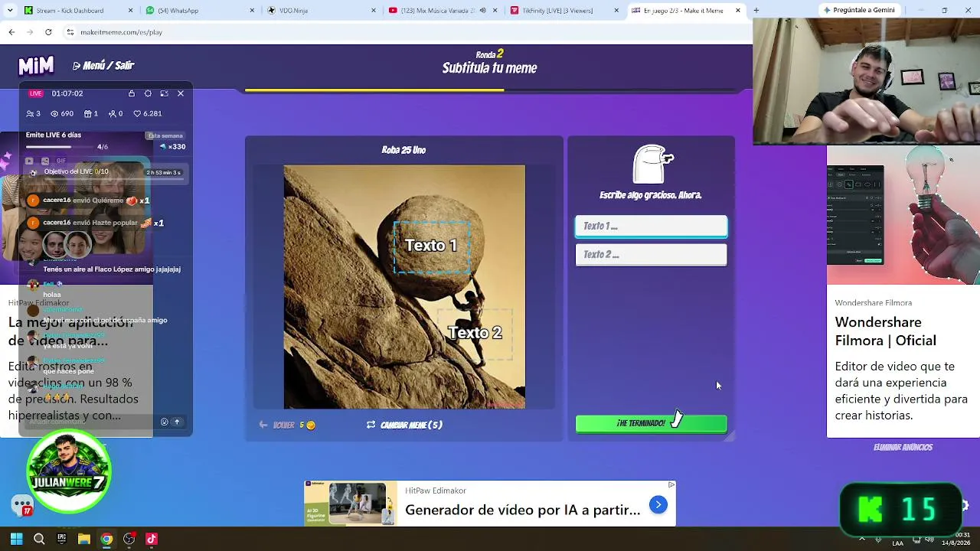Reload the page

tap(48, 32)
